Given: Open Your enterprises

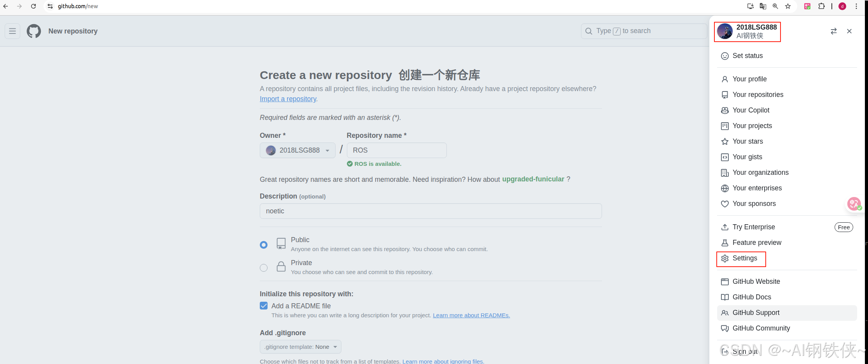Looking at the screenshot, I should (787, 188).
